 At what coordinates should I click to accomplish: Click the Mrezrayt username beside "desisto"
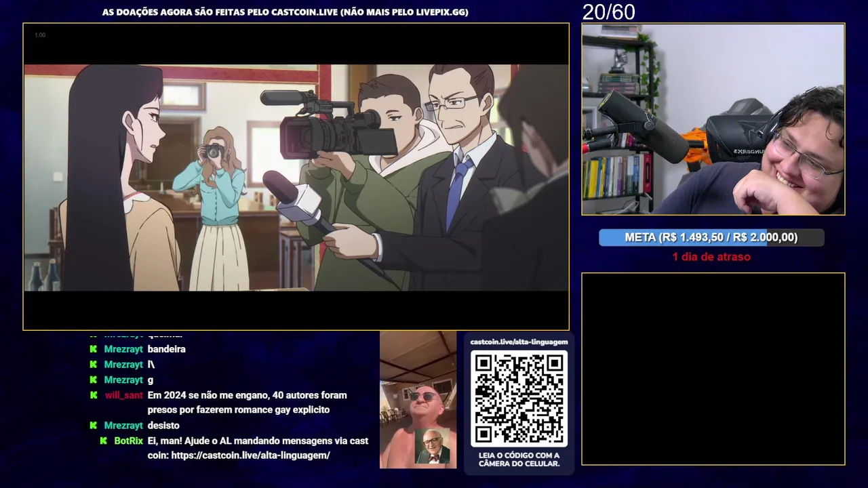(x=123, y=426)
